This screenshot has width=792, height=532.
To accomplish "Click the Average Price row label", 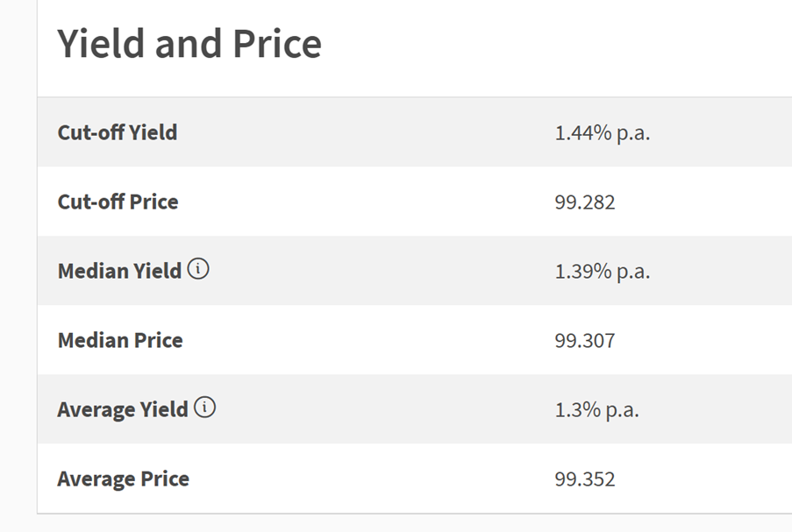I will (124, 479).
